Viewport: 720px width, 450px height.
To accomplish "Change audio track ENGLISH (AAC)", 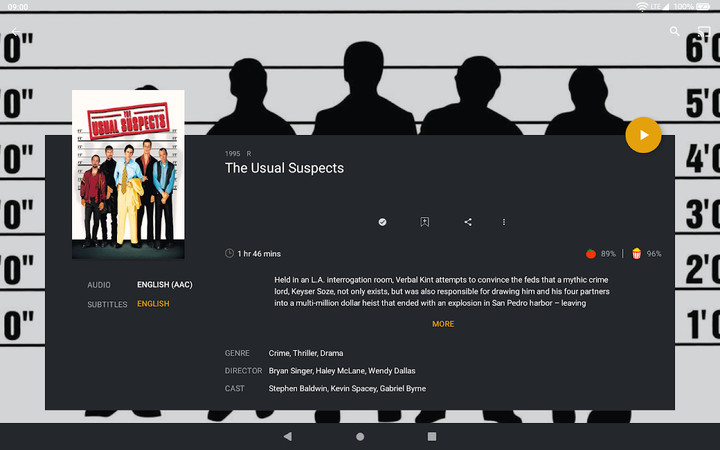I will tap(164, 285).
